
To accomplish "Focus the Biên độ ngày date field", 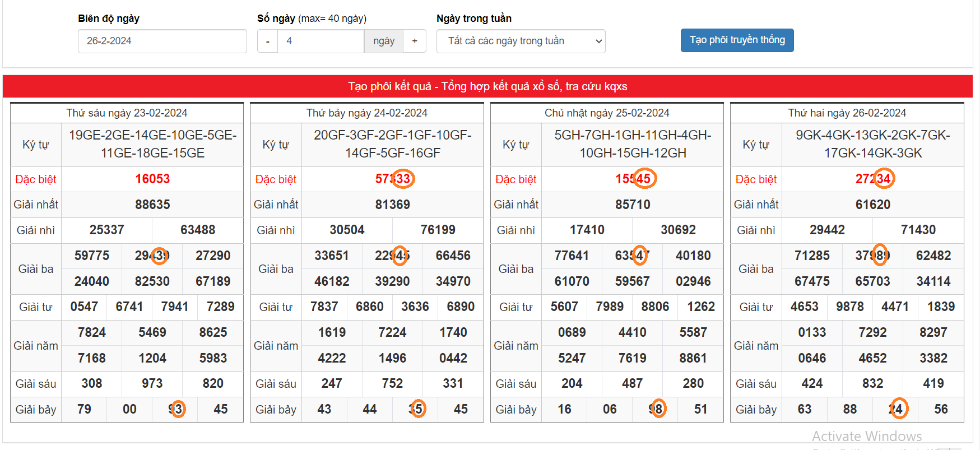I will 162,41.
